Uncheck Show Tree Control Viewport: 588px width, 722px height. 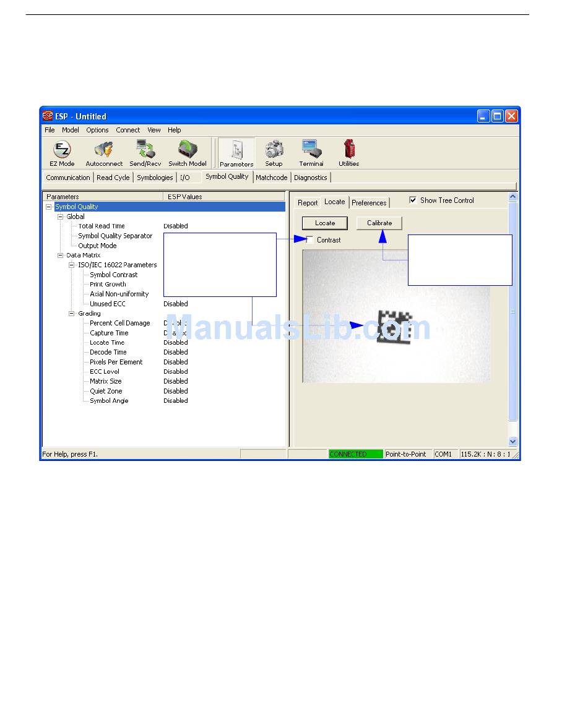coord(413,200)
